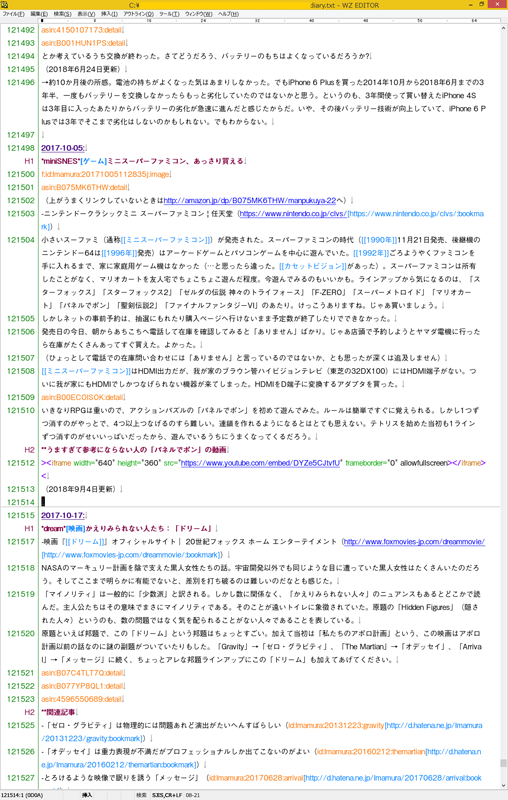The width and height of the screenshot is (508, 800).
Task: Open the ヘルプ(H) menu
Action: point(228,14)
